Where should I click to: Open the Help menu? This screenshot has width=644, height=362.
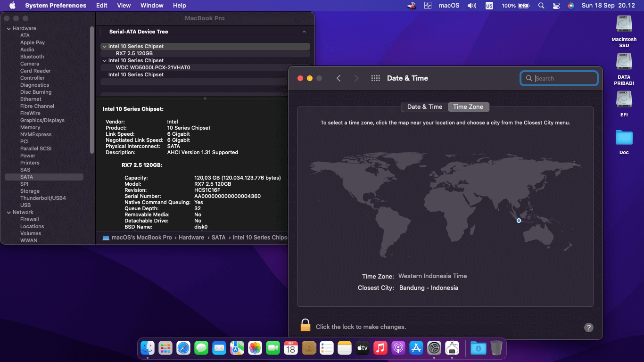point(180,6)
